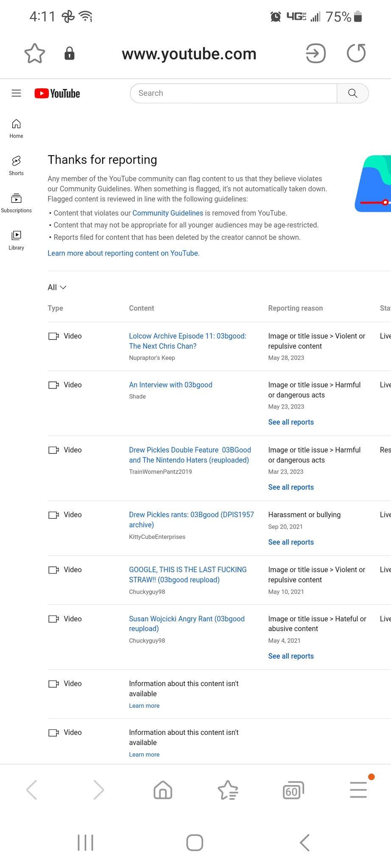Open Drew Pickles rants: 03Bgood video link

pyautogui.click(x=191, y=520)
